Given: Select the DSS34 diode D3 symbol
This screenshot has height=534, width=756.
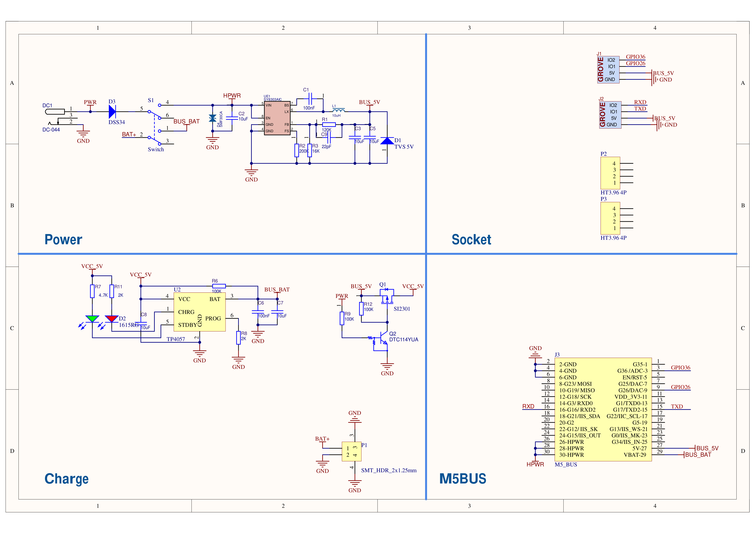Looking at the screenshot, I should click(x=112, y=112).
